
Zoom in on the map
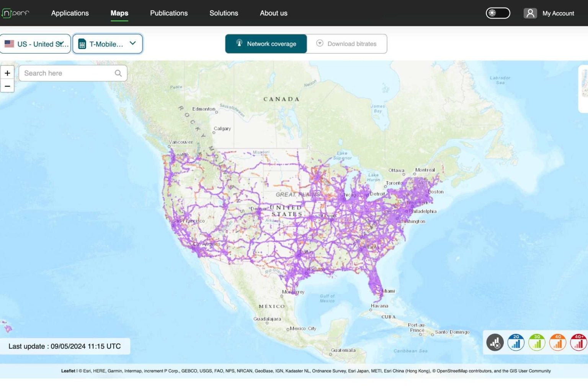(x=7, y=73)
